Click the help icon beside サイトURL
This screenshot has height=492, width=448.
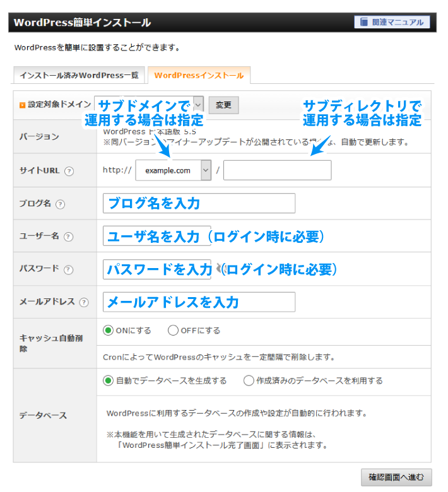coord(69,172)
